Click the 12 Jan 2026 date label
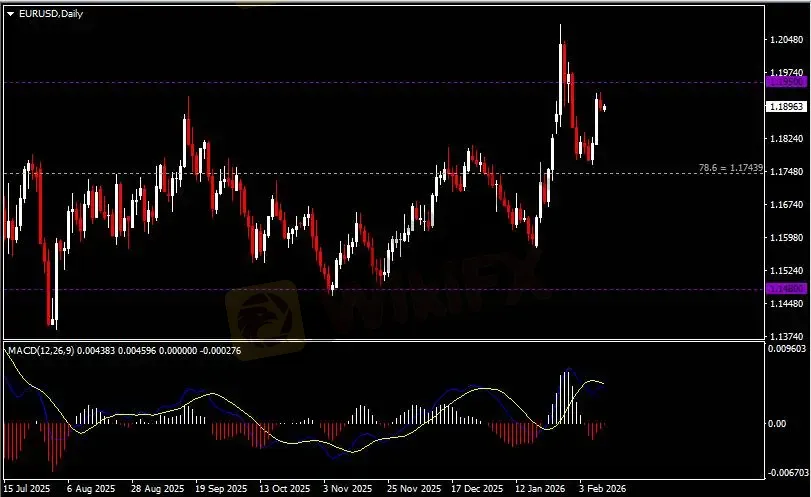This screenshot has height=497, width=811. tap(540, 489)
